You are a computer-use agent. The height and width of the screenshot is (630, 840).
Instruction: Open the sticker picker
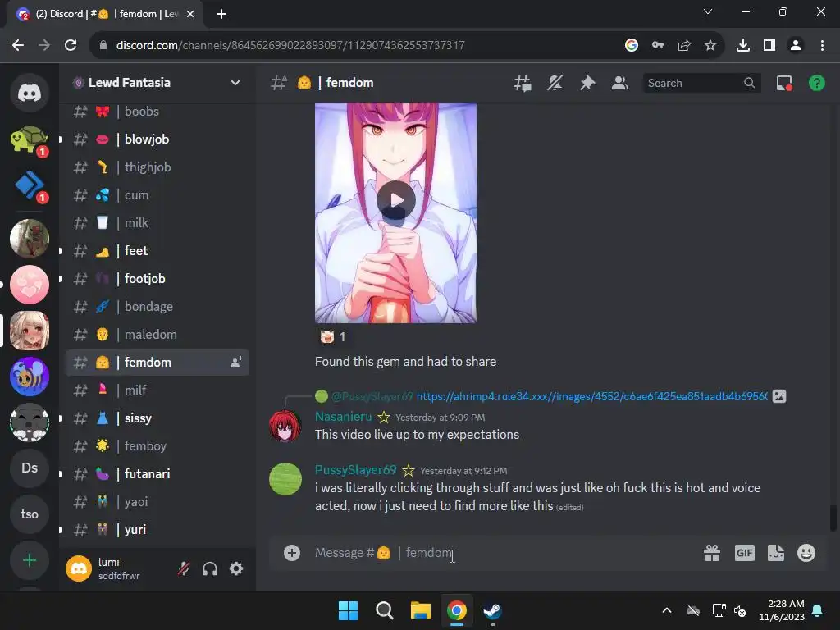(x=776, y=552)
